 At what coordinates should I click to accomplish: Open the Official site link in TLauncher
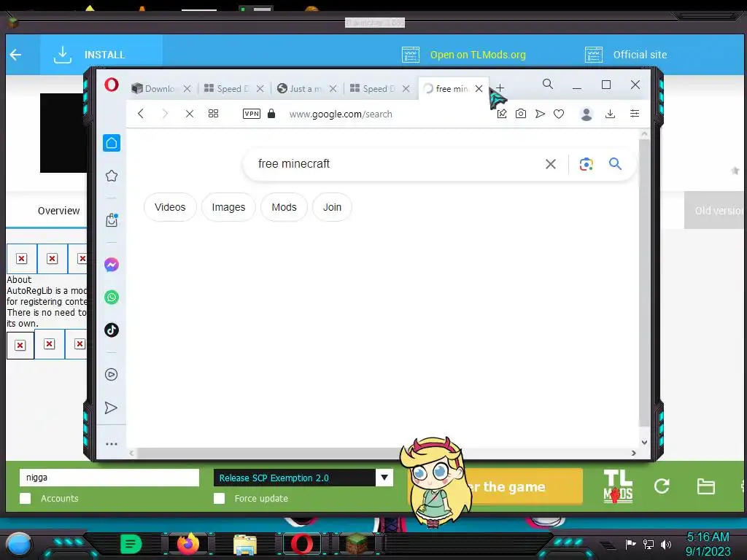(626, 55)
